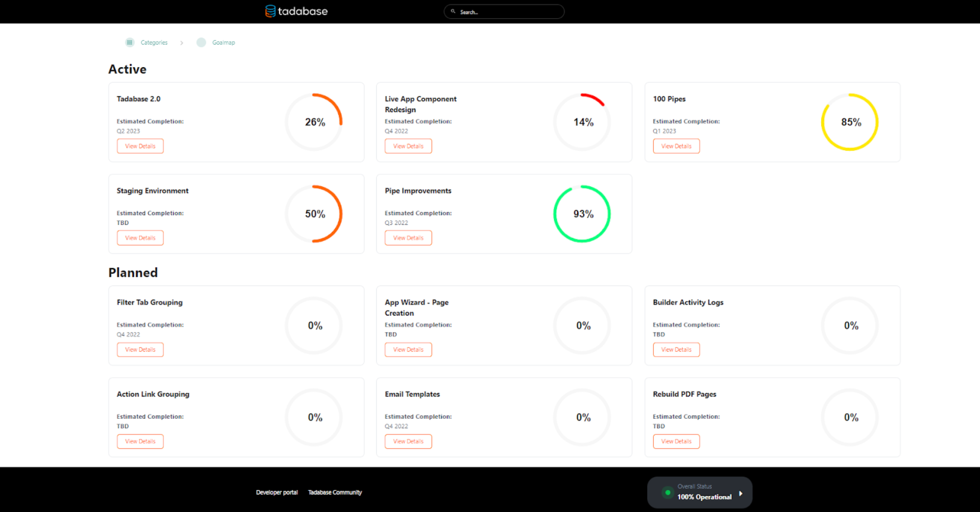Click the 85% progress ring for 100 Pipes
980x512 pixels.
tap(850, 122)
